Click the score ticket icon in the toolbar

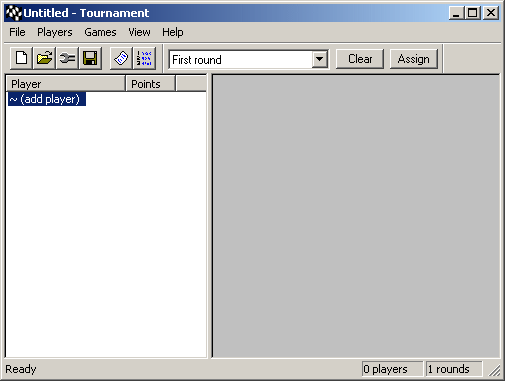[121, 58]
